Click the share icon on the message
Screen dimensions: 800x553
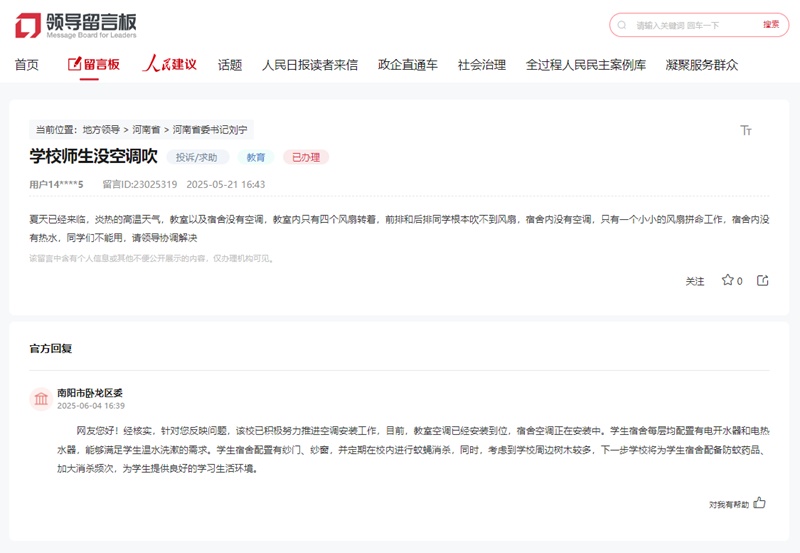click(x=763, y=281)
